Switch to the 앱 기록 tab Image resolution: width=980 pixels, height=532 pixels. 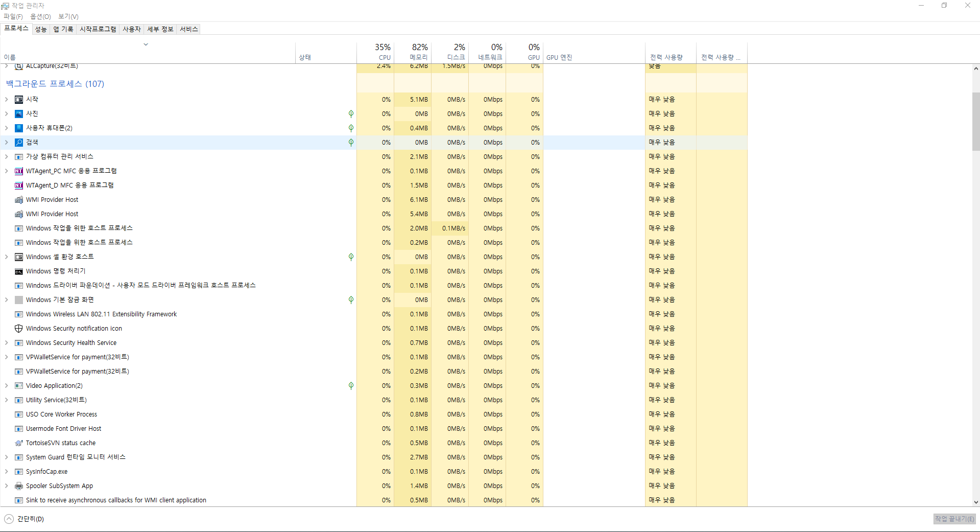[63, 29]
